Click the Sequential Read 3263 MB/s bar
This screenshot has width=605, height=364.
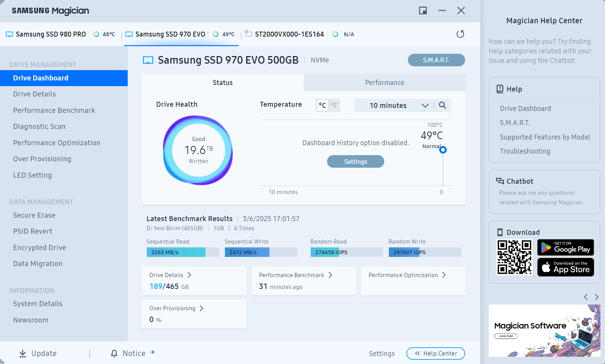[183, 252]
